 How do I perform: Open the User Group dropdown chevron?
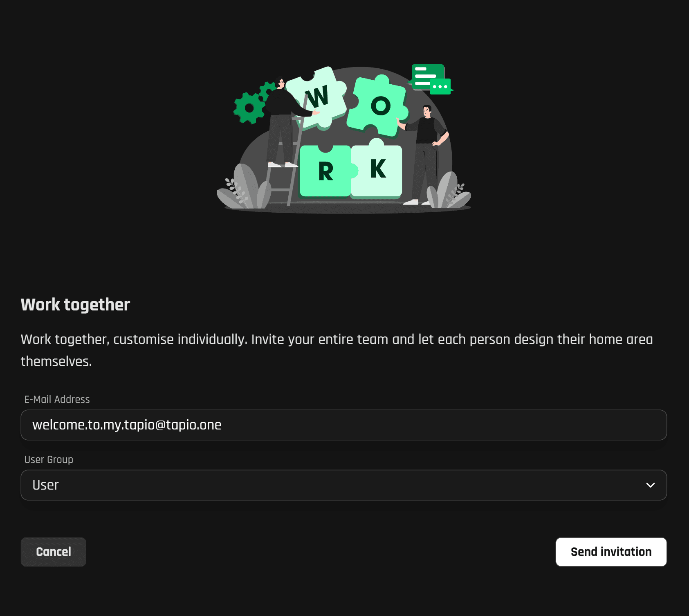pos(651,485)
